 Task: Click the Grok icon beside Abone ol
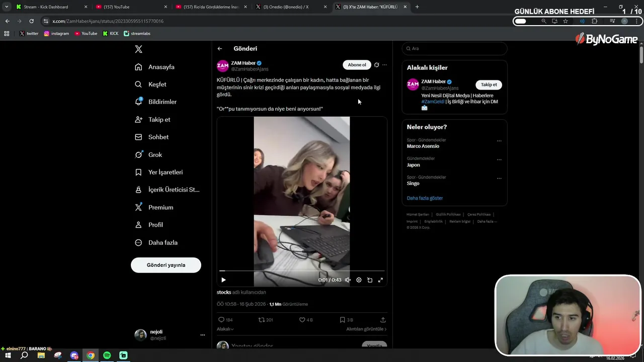point(376,65)
